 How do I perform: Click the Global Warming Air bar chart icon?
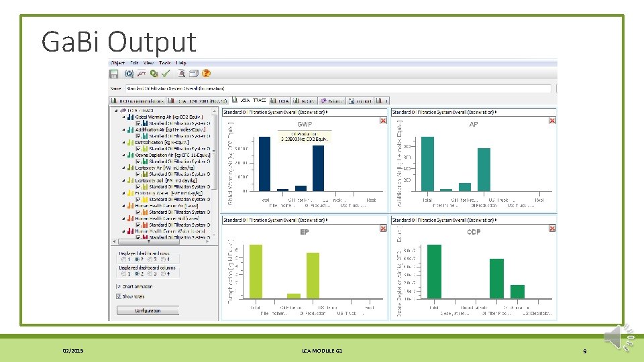130,117
